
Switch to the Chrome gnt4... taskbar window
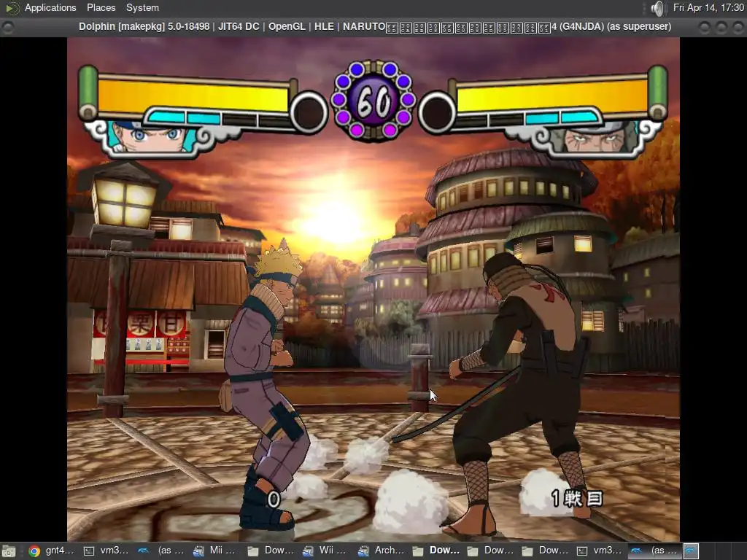[x=52, y=551]
